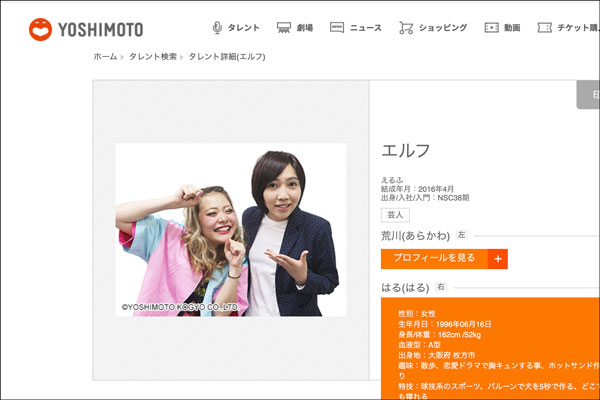Viewport: 600px width, 400px height.
Task: Open the エルフ duo photo
Action: (x=231, y=230)
